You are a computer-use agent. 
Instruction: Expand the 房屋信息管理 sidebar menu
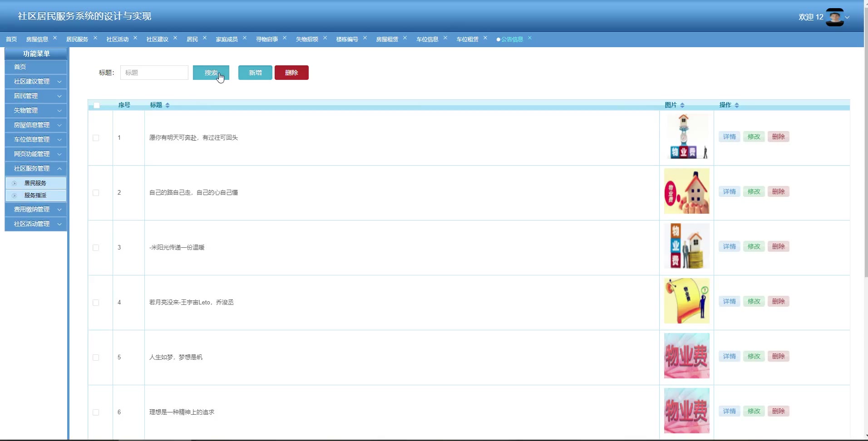36,125
